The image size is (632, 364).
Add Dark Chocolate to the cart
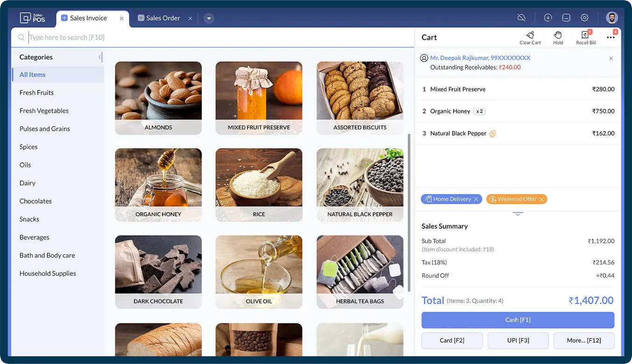[x=158, y=272]
